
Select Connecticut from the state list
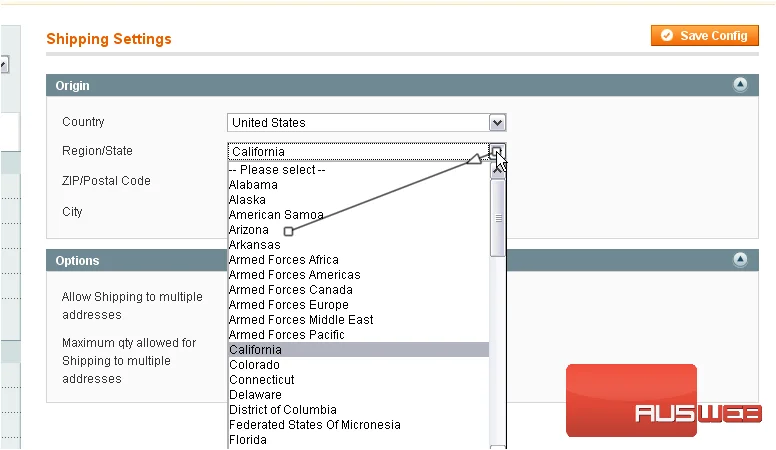[x=358, y=380]
